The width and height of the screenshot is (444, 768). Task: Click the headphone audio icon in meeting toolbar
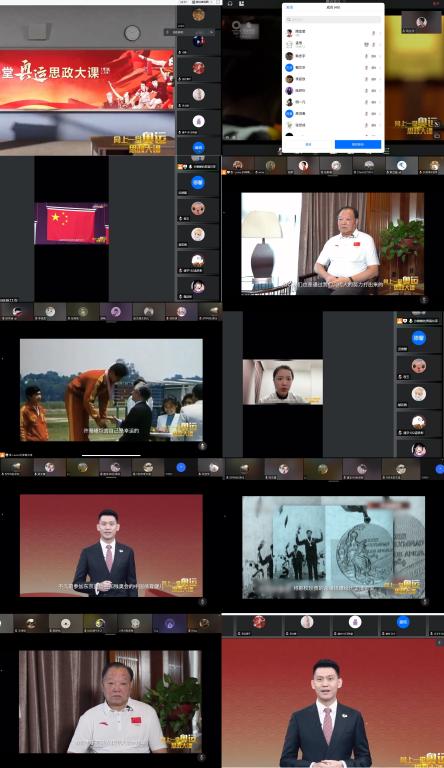pos(230,3)
